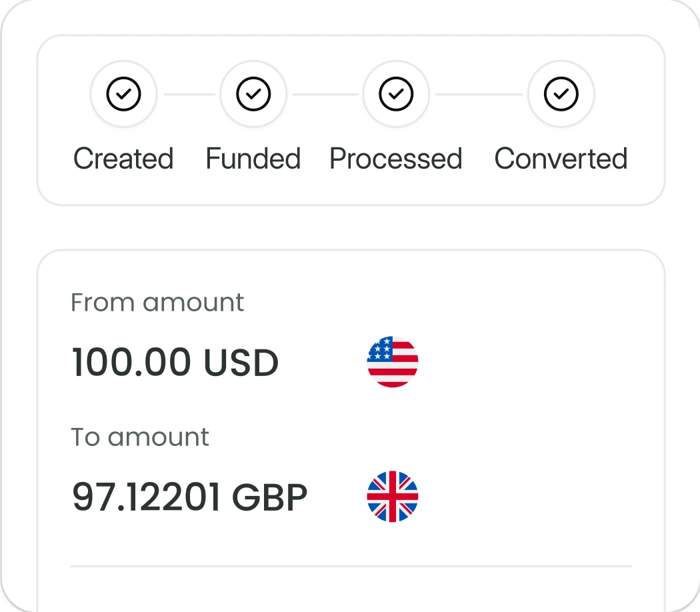
Task: Click the progress connector between Funded and Processed
Action: (x=325, y=94)
